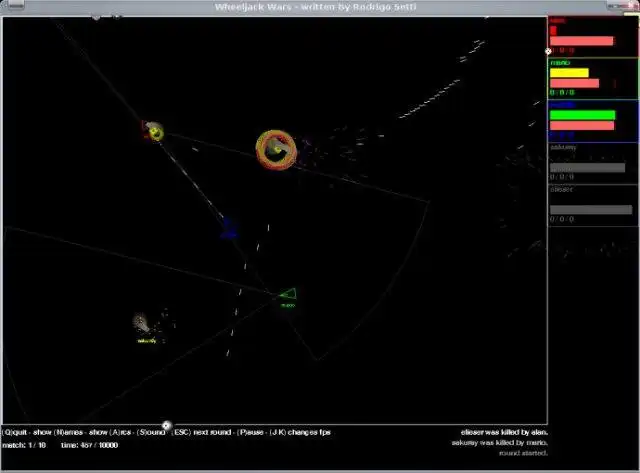Screen dimensions: 640x473
Task: Click sakuray's destroyed ship wreck
Action: (141, 322)
